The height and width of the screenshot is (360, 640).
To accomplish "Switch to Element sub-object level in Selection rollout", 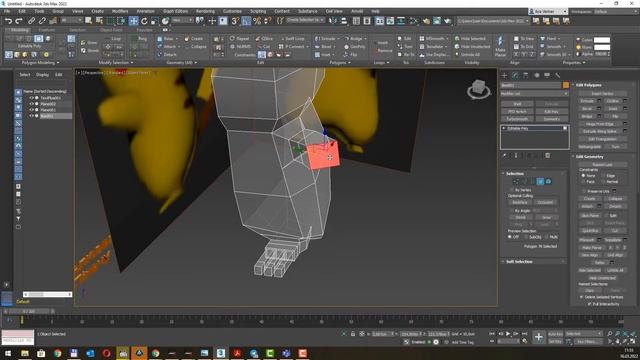I will 549,181.
